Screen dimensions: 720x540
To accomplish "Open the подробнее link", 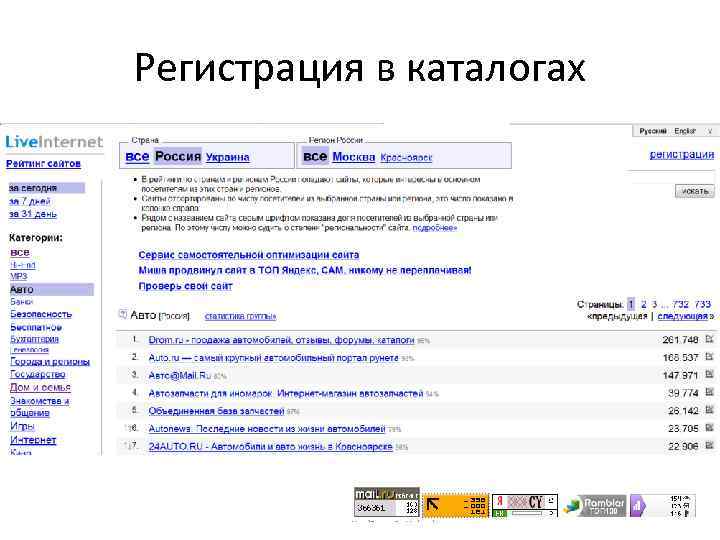I will point(435,228).
